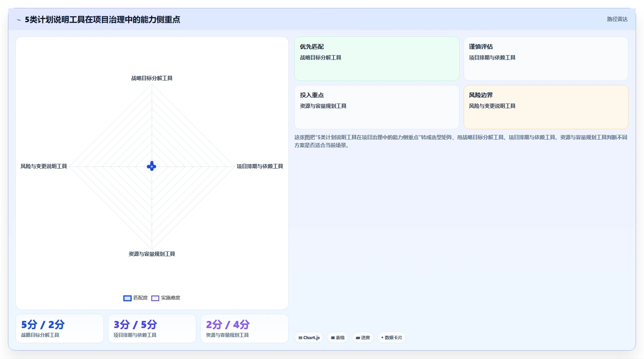Click the 战略目标分解工具 radar axis label
This screenshot has height=359, width=644.
pos(152,78)
